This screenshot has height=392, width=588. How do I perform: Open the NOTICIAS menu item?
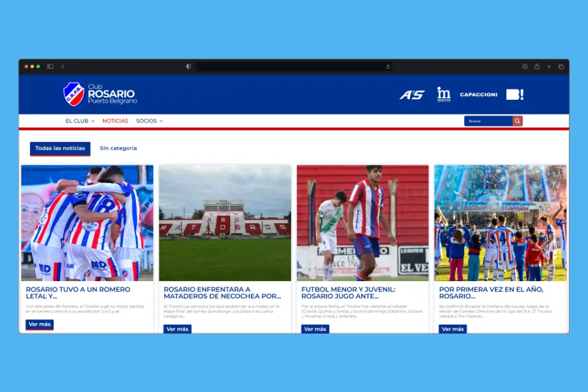(115, 121)
